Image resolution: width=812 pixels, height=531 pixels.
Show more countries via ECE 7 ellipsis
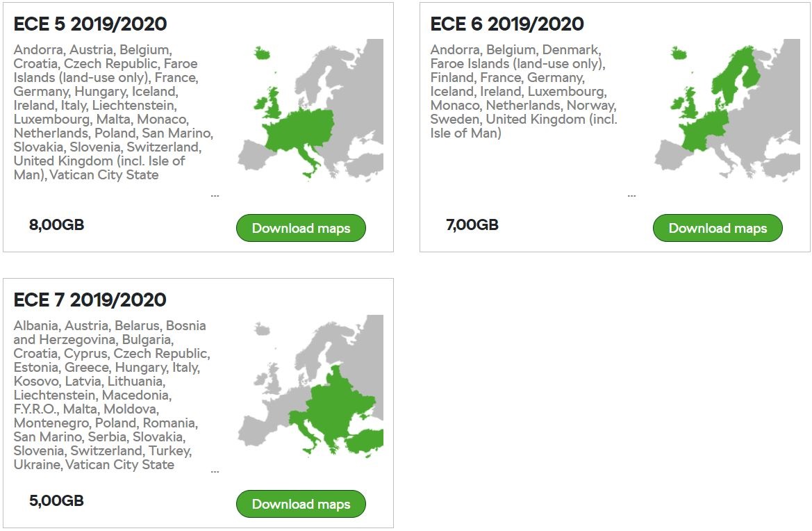pos(215,471)
